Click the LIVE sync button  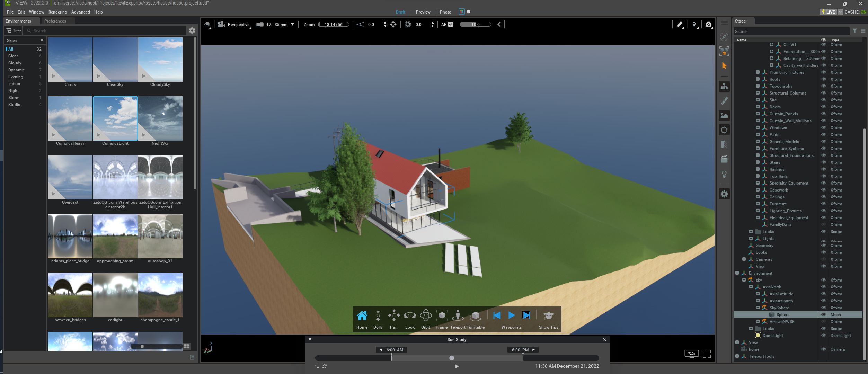click(x=828, y=12)
